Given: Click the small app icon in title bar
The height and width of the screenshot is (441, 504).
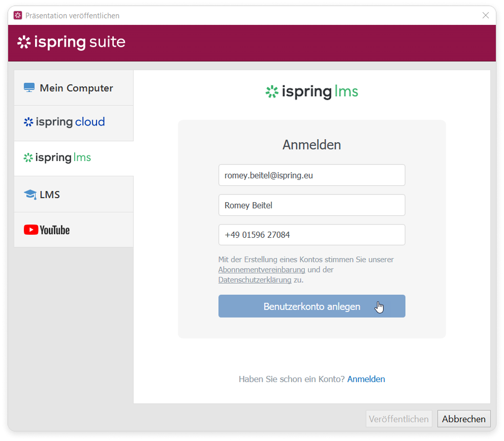Looking at the screenshot, I should coord(18,16).
